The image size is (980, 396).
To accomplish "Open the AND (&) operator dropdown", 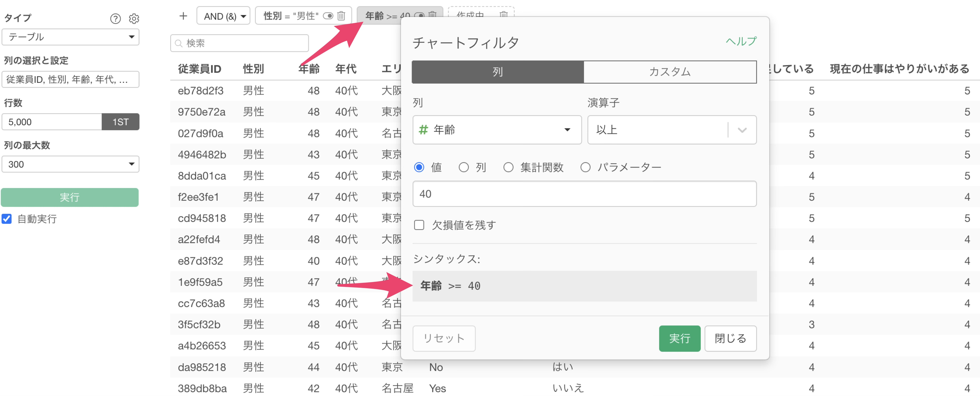I will (x=224, y=16).
